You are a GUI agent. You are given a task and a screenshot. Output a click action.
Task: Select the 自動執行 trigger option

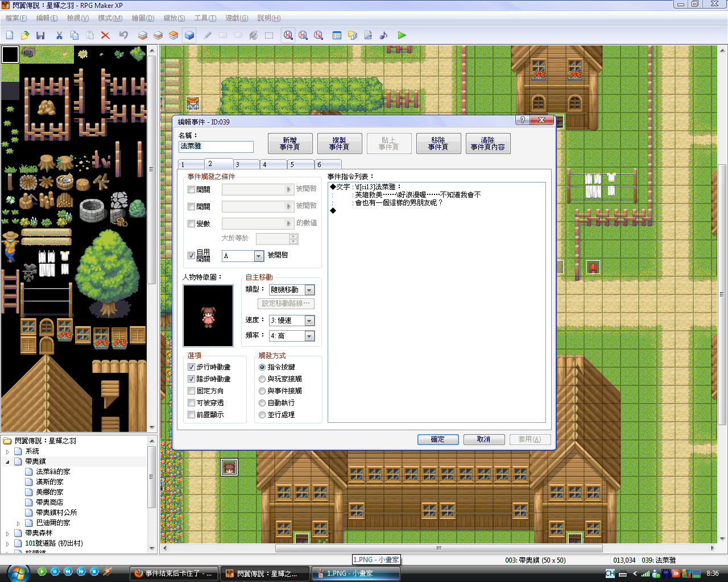(x=262, y=403)
